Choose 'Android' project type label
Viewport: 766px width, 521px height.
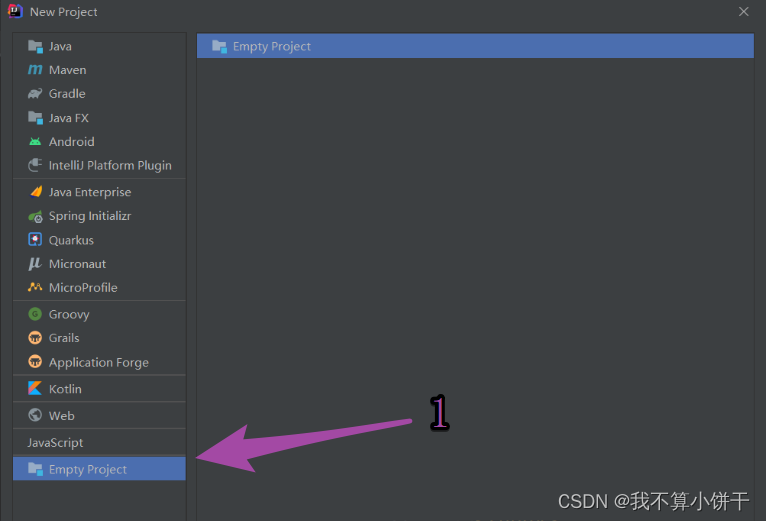pyautogui.click(x=72, y=142)
